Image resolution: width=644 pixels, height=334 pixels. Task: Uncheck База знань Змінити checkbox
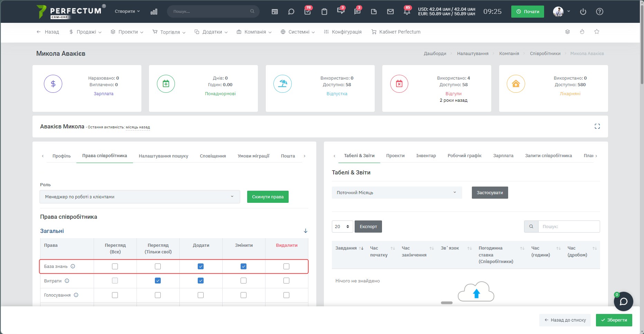(243, 266)
